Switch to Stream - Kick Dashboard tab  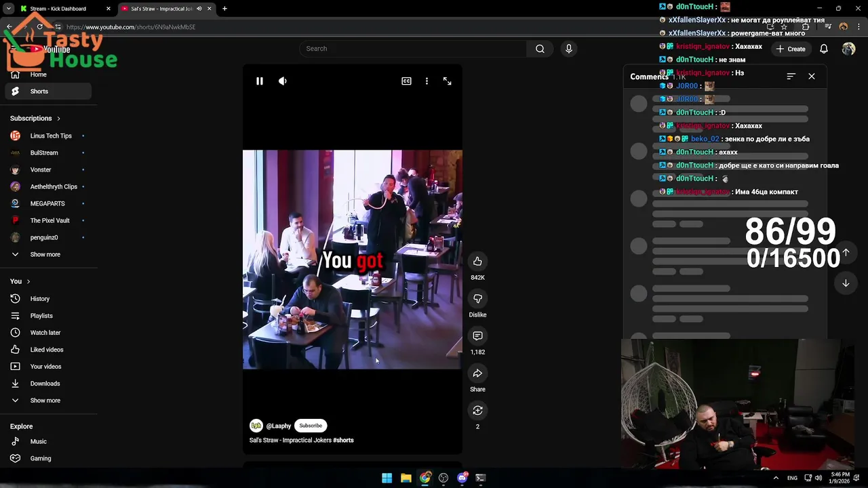point(64,9)
